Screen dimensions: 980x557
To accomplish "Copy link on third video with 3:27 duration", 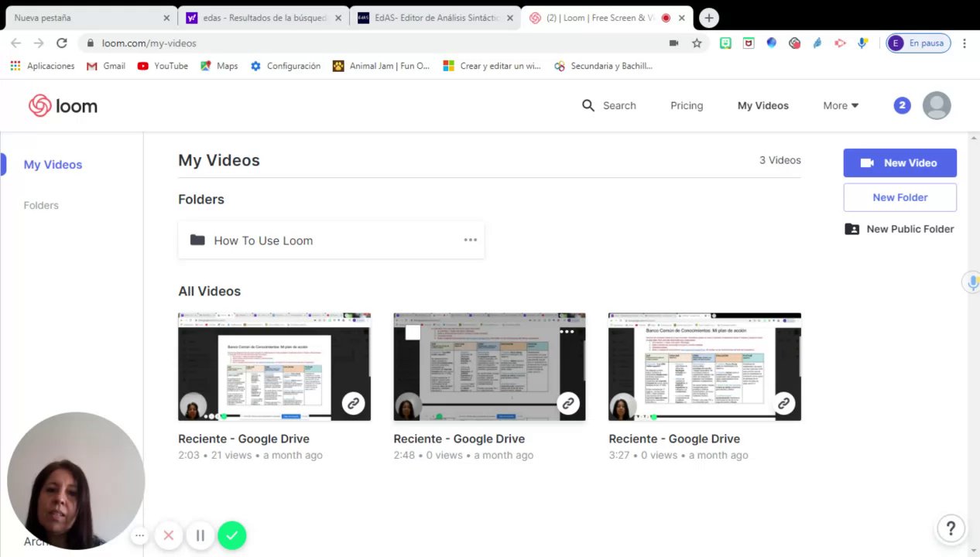I will [784, 403].
